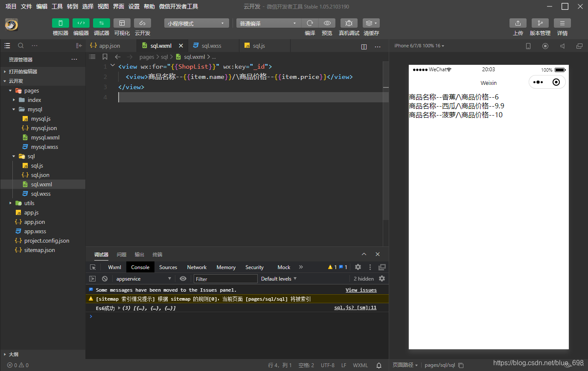Open project.config.json file
Screen dimensions: 588x371
click(43, 241)
